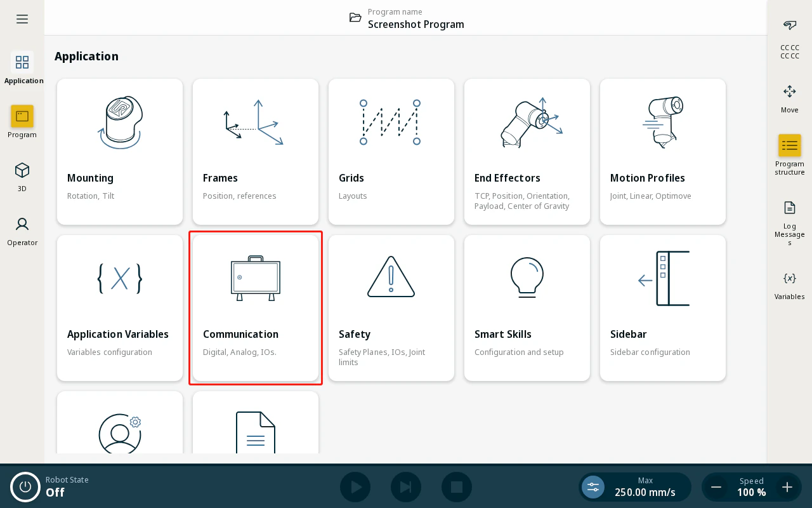Click Digital, Analog, IOs. description
Image resolution: width=812 pixels, height=508 pixels.
pos(240,352)
